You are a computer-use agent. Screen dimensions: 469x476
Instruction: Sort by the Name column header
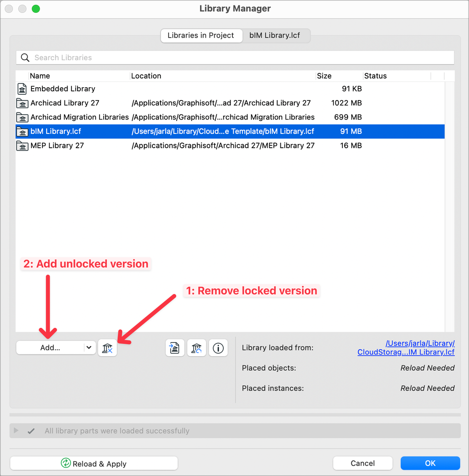click(40, 76)
